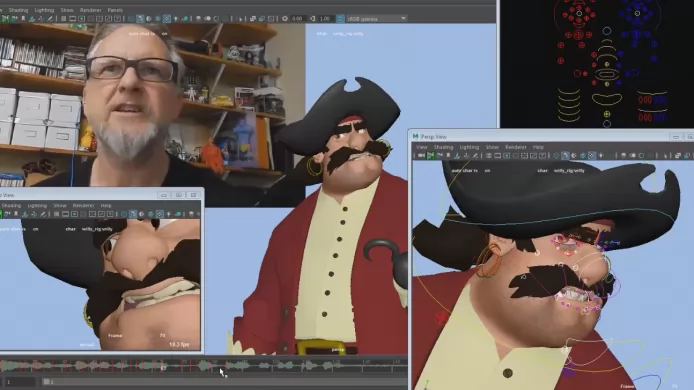Click the bookmark icon in main viewport toolbar
The image size is (694, 390).
23,19
